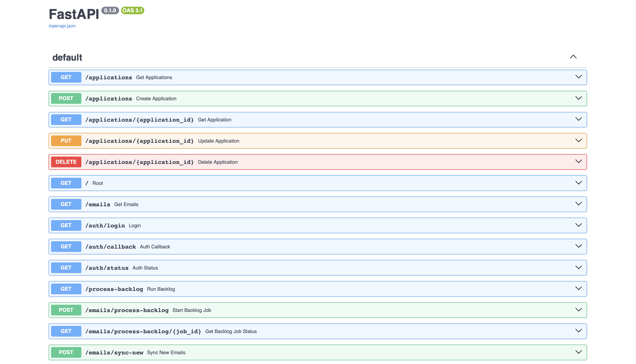The width and height of the screenshot is (636, 364).
Task: Click the /emails/process-backlog/{job_id} path text
Action: pos(143,331)
